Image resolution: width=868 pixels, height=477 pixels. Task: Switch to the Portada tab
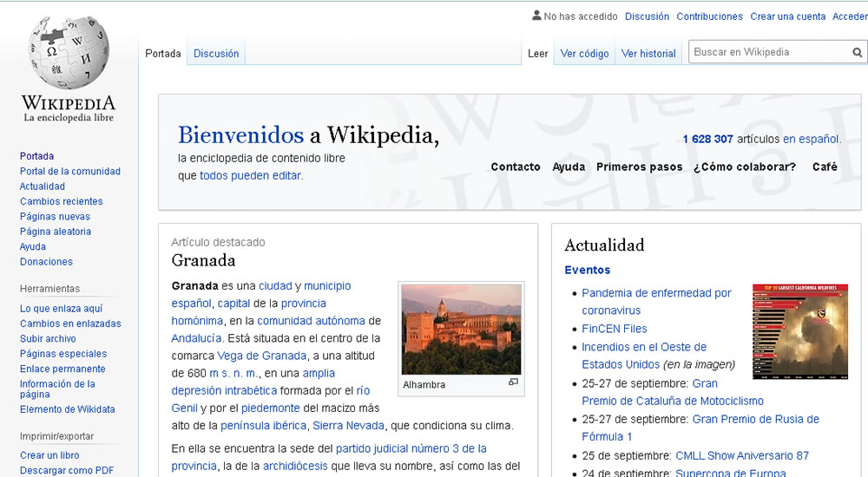tap(163, 54)
